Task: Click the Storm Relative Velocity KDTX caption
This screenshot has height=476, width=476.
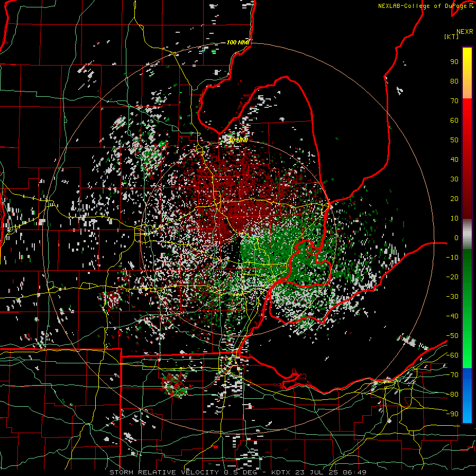Action: pyautogui.click(x=238, y=472)
